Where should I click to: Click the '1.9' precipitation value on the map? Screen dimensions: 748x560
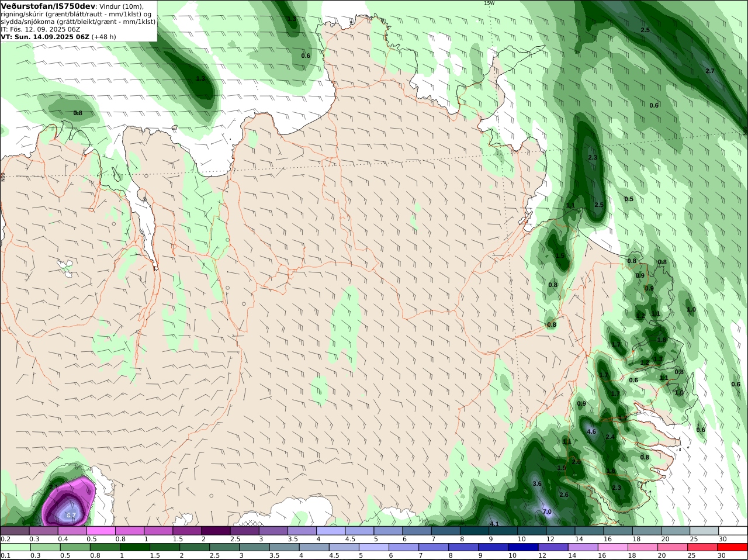point(562,468)
